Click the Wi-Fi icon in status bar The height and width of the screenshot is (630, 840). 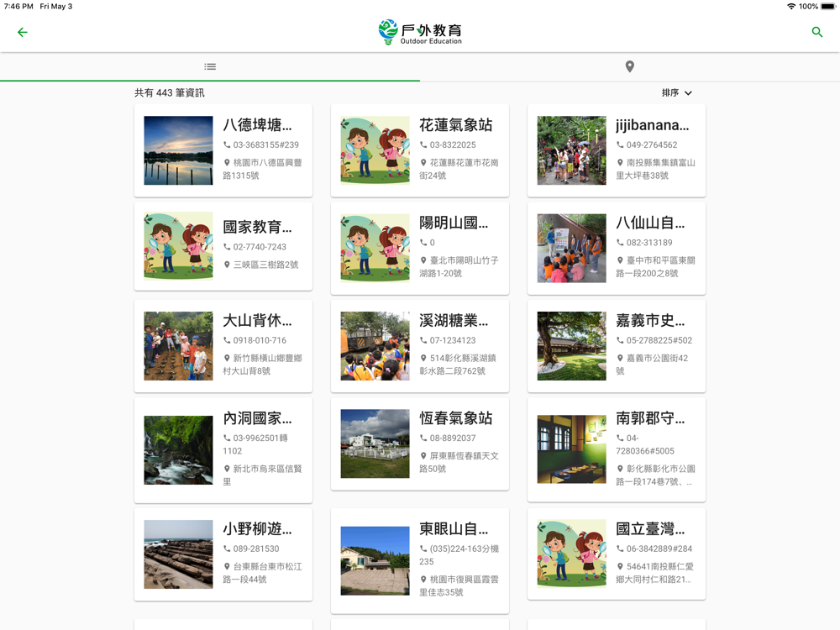[x=790, y=7]
